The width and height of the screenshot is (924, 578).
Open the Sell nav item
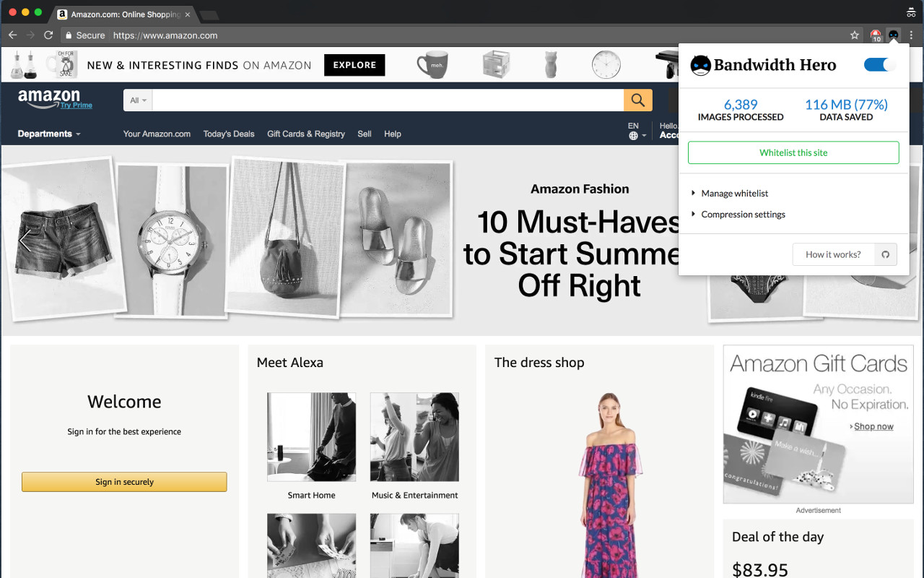pos(365,134)
